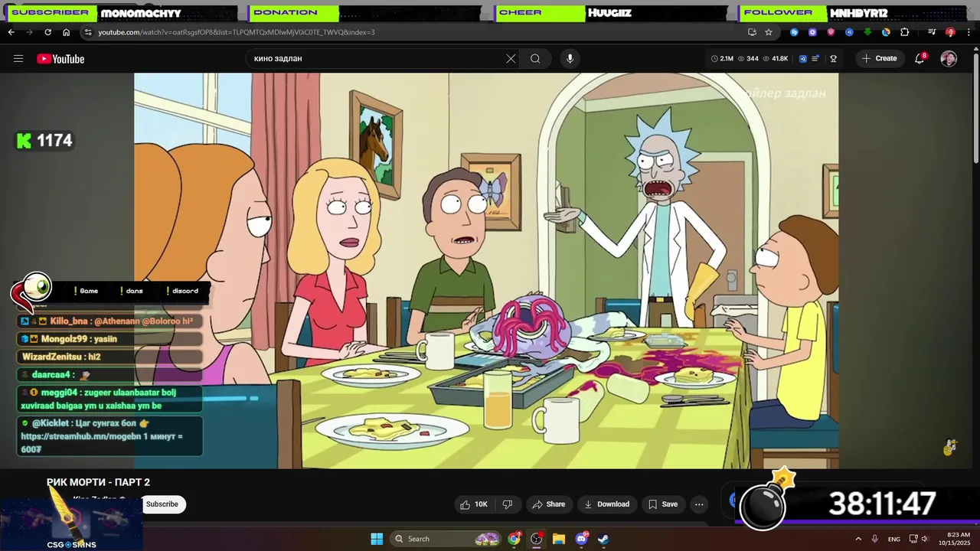Screen dimensions: 980x551
Task: Click the system tray volume icon
Action: [x=925, y=539]
